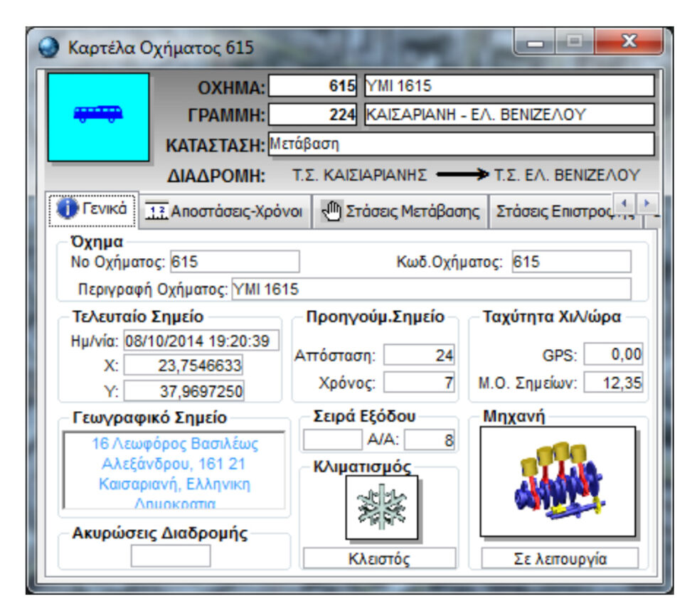Click the Τ.Σ. ΕΛ. ΒΕΝΙΖΕΛΟΥ destination text
The width and height of the screenshot is (697, 616).
point(568,175)
